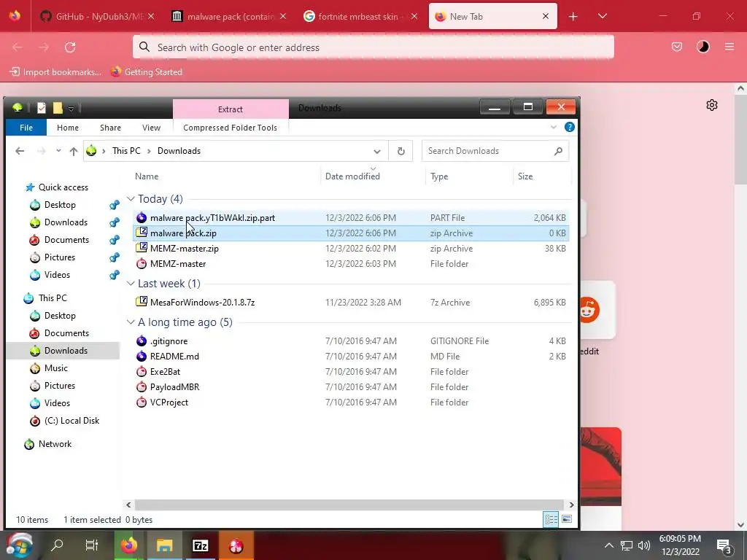Screen dimensions: 747x560
Task: Click New folder quick access toolbar icon
Action: tap(58, 108)
